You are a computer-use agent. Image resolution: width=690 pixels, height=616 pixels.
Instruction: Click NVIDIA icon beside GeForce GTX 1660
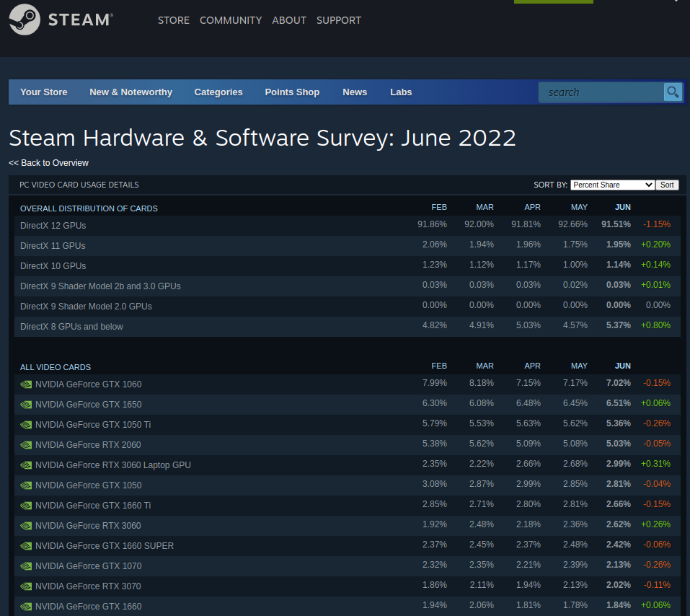point(26,607)
